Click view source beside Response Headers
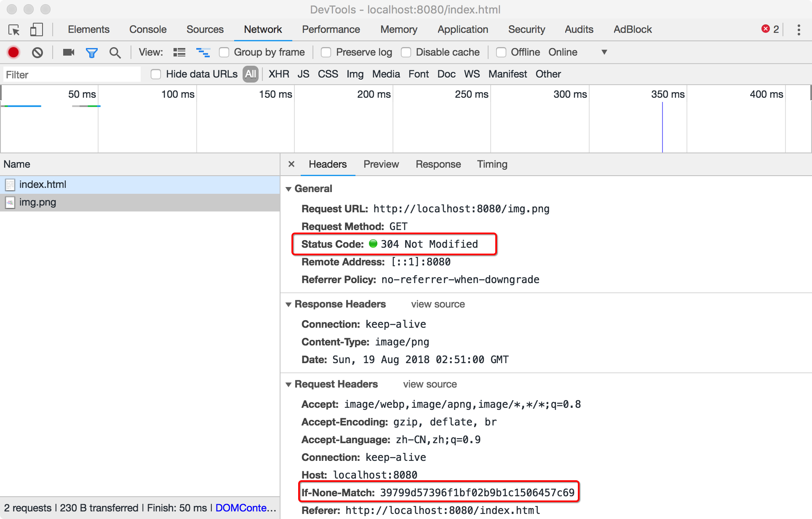 pos(438,304)
